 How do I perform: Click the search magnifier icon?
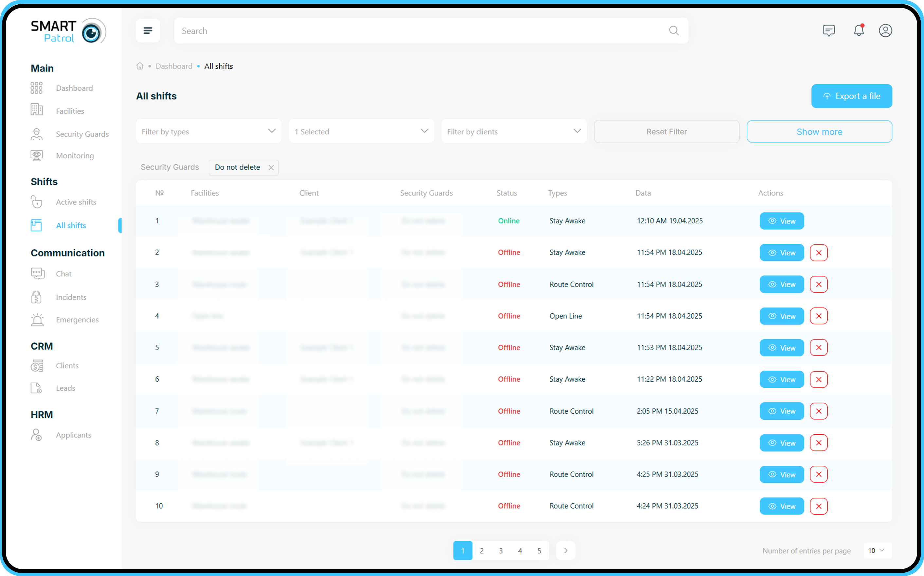[x=674, y=30]
